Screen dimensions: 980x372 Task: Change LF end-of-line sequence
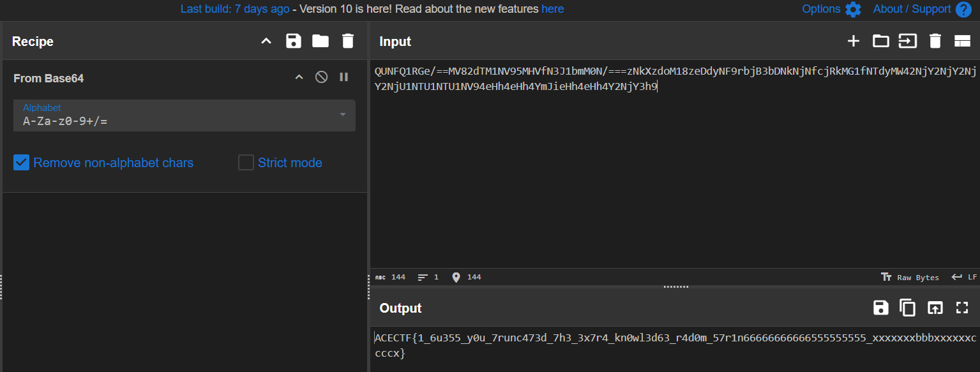tap(964, 277)
